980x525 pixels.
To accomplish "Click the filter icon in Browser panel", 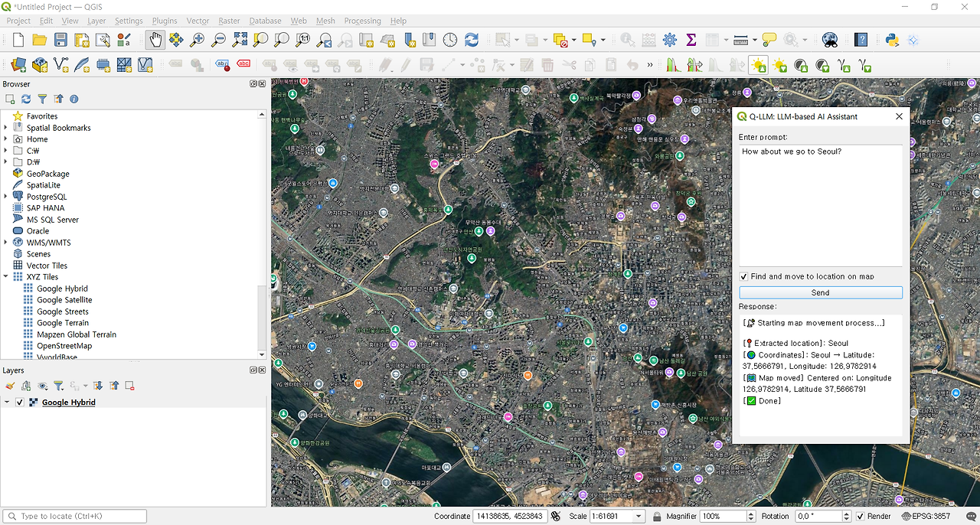I will click(42, 99).
